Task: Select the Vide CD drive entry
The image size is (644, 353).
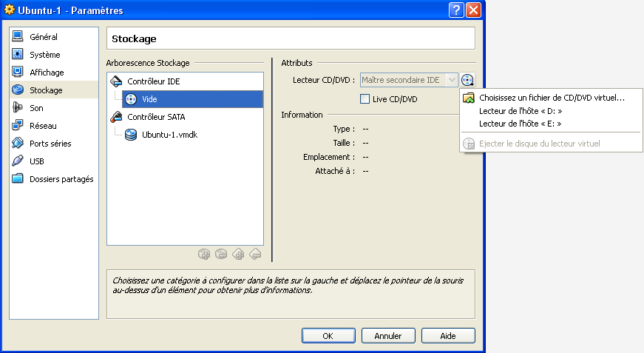Action: 193,99
